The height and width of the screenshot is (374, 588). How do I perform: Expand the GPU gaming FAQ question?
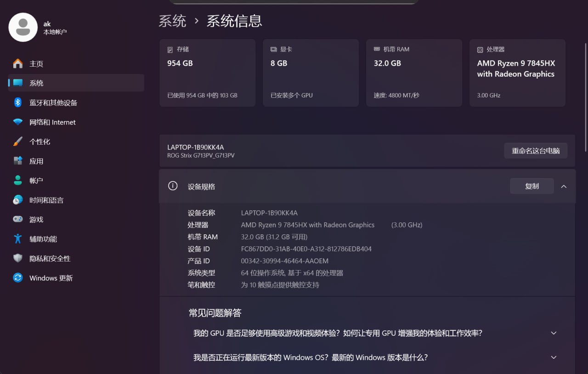click(554, 333)
